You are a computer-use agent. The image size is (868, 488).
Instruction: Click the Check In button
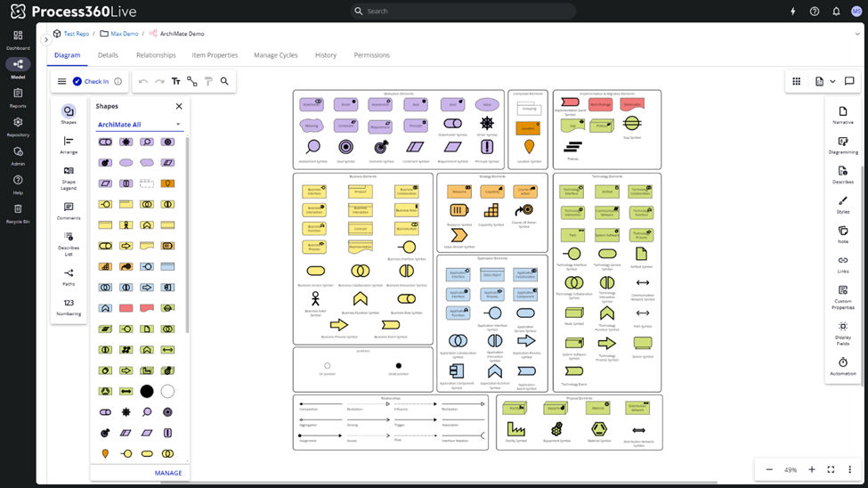[91, 81]
